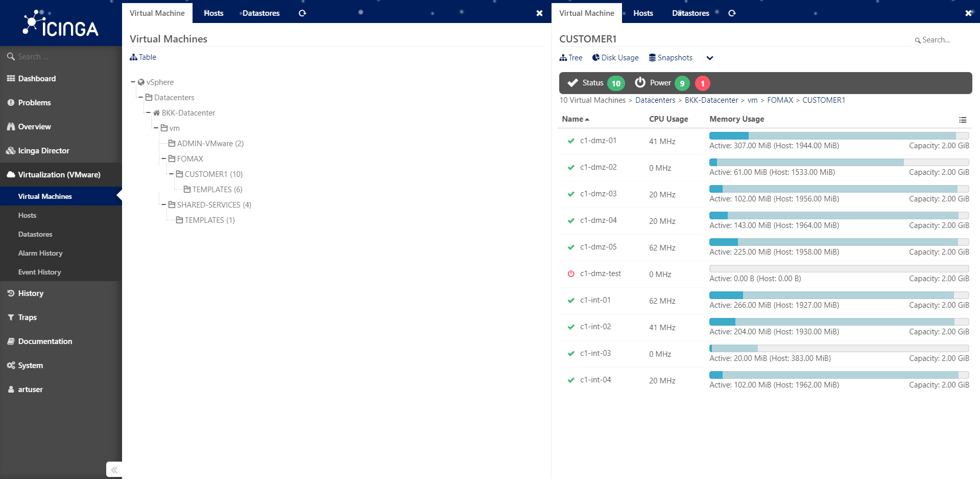Collapse the vSphere tree node
Image resolution: width=980 pixels, height=479 pixels.
(x=133, y=82)
